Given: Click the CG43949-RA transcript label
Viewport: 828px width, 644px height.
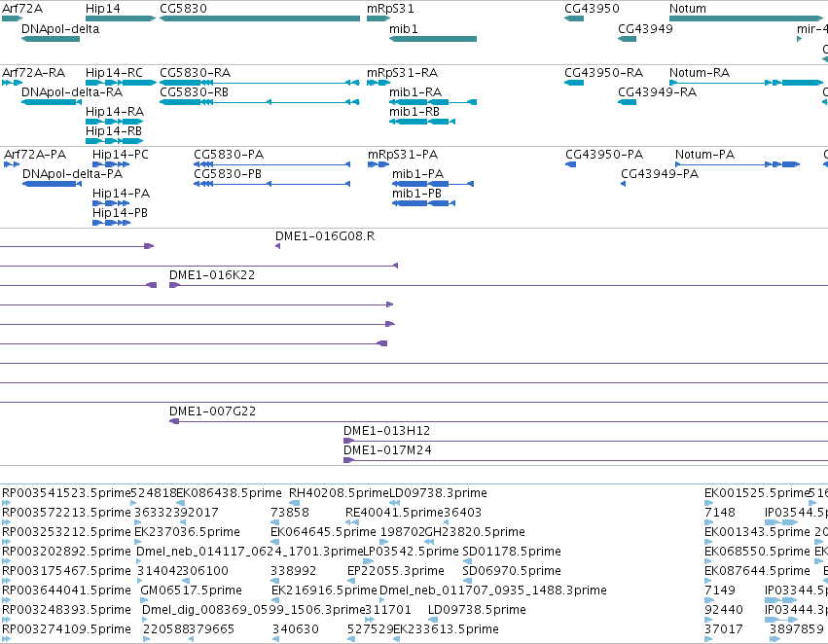Looking at the screenshot, I should point(657,92).
